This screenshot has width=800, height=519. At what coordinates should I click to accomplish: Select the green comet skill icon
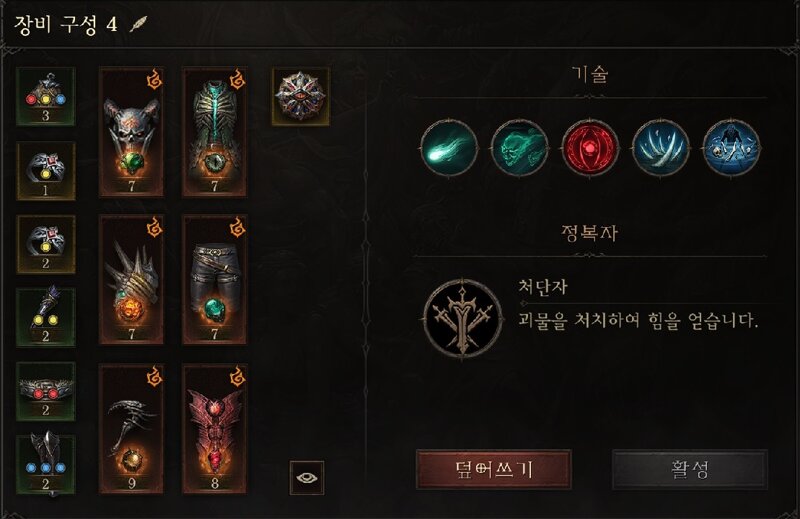click(x=449, y=149)
